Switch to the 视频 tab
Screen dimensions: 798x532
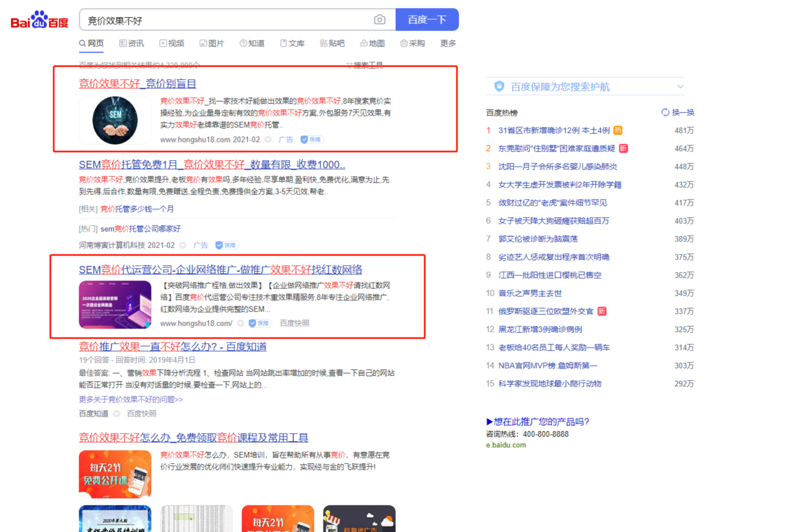[171, 44]
